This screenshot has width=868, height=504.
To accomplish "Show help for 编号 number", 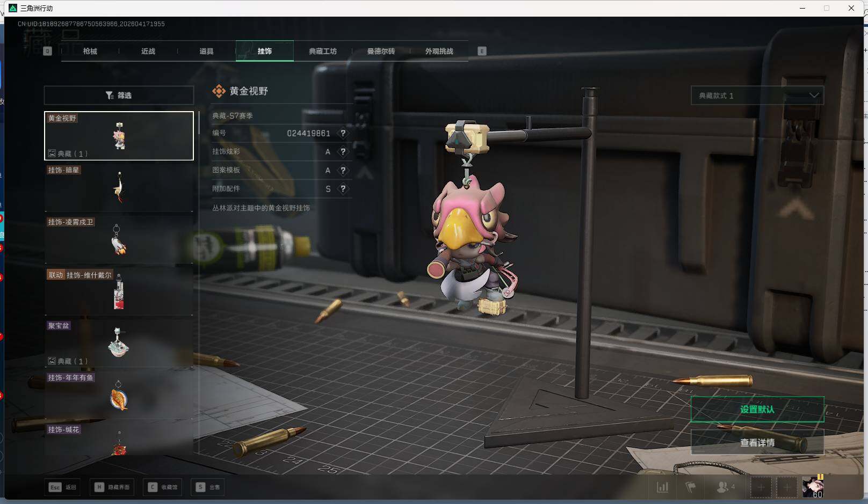I will click(x=343, y=133).
